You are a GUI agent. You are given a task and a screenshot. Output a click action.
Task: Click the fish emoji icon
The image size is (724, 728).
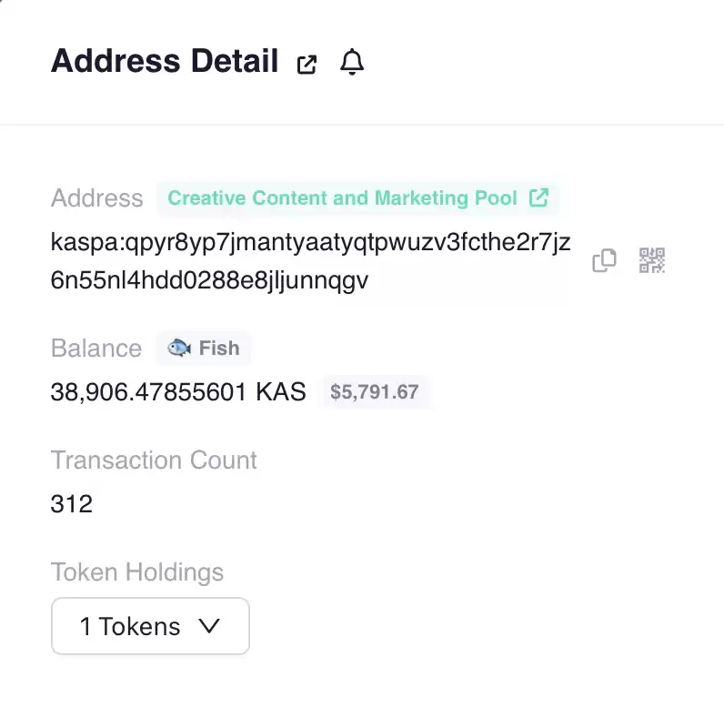[x=179, y=348]
